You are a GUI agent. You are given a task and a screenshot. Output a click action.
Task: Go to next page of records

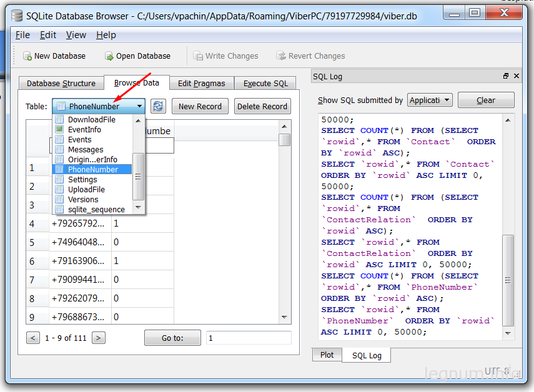[x=99, y=338]
